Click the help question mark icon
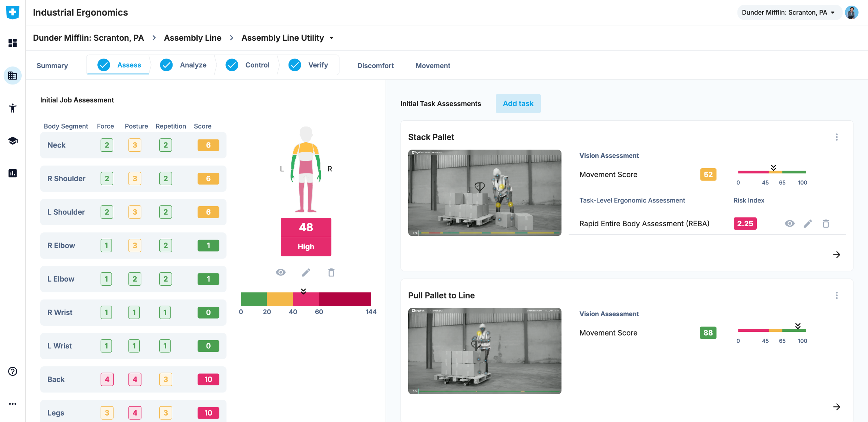The height and width of the screenshot is (422, 868). (x=13, y=371)
